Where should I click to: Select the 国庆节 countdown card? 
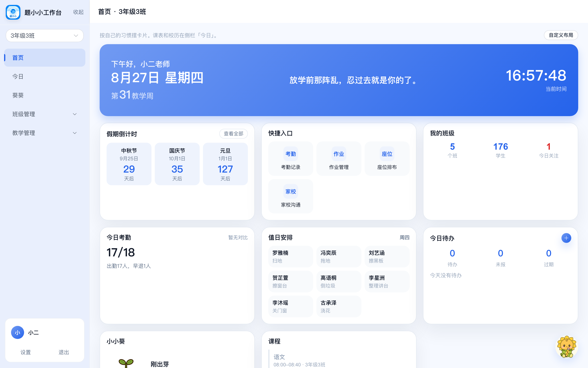tap(177, 164)
